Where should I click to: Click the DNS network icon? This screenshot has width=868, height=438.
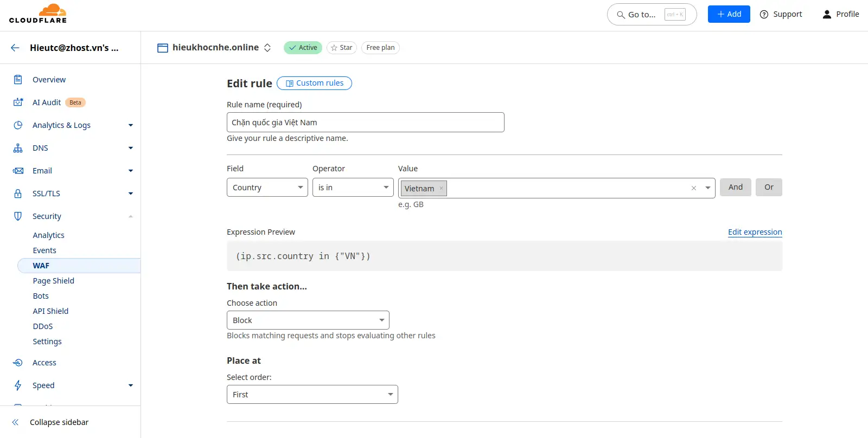coord(18,148)
